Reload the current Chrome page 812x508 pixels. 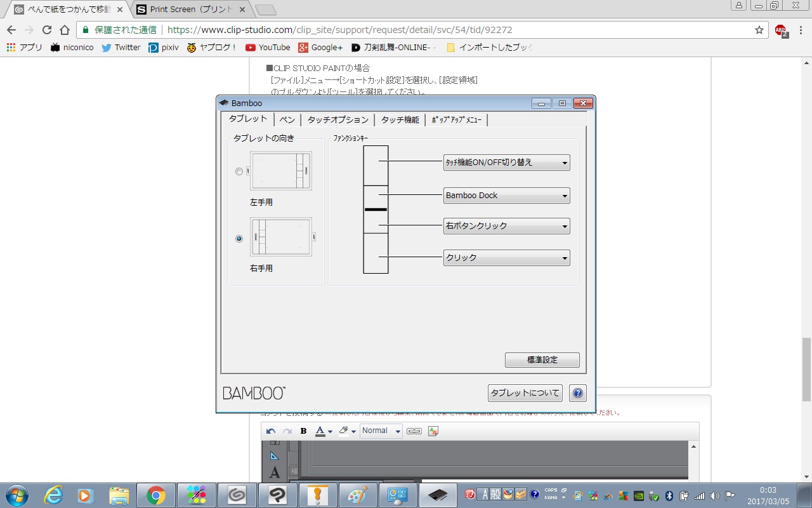(x=47, y=30)
